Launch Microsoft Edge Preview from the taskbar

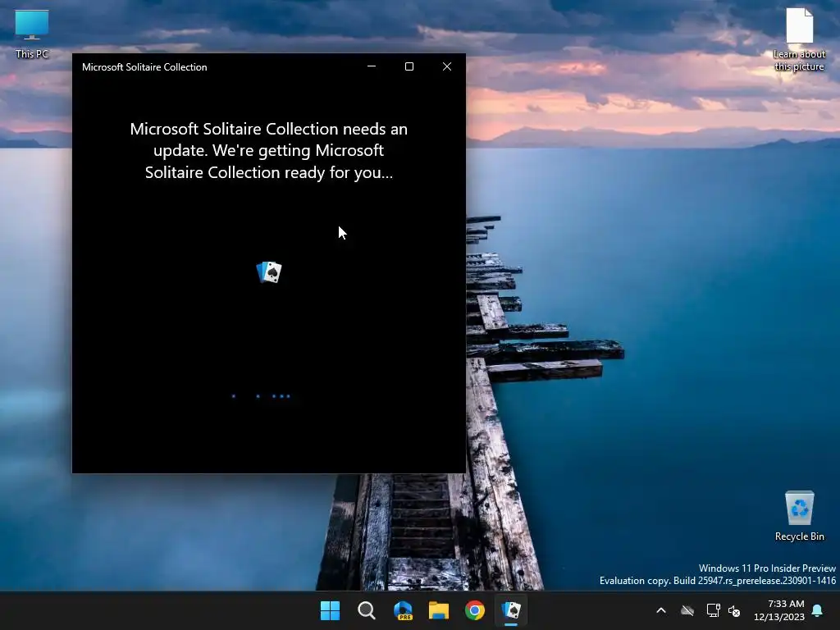click(x=403, y=610)
